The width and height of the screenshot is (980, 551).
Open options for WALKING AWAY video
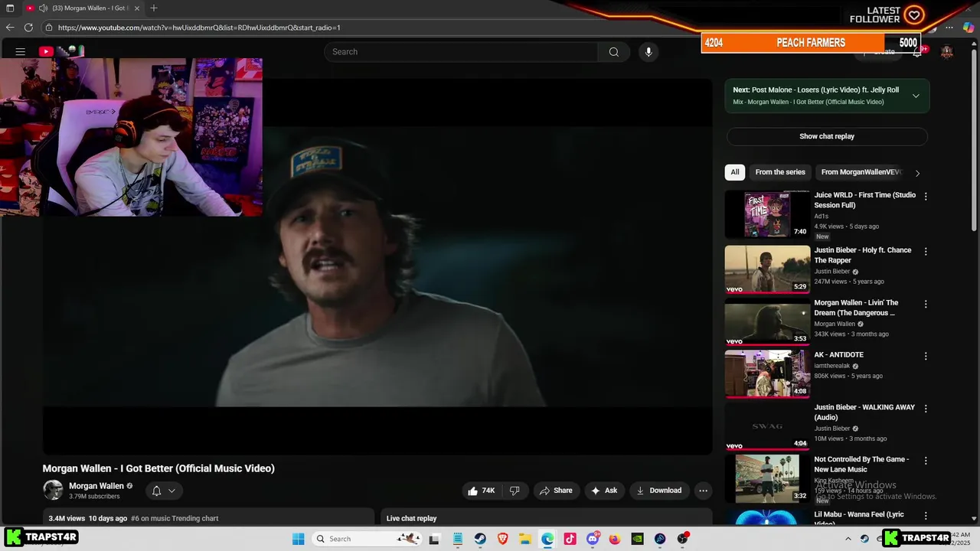coord(926,409)
